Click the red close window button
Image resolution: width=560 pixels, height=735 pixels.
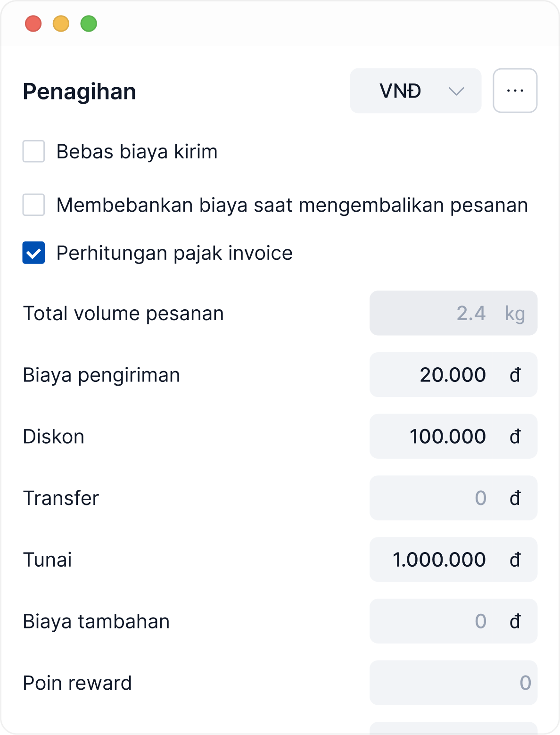click(33, 24)
